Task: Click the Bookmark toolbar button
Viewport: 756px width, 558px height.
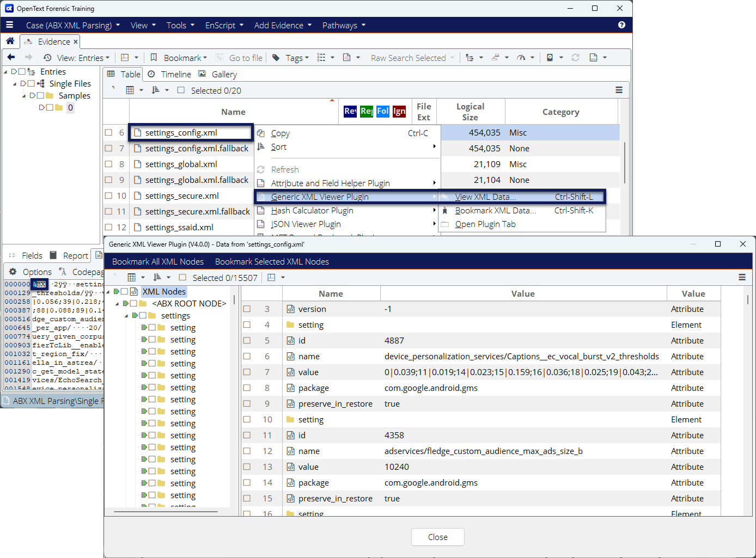Action: point(178,58)
